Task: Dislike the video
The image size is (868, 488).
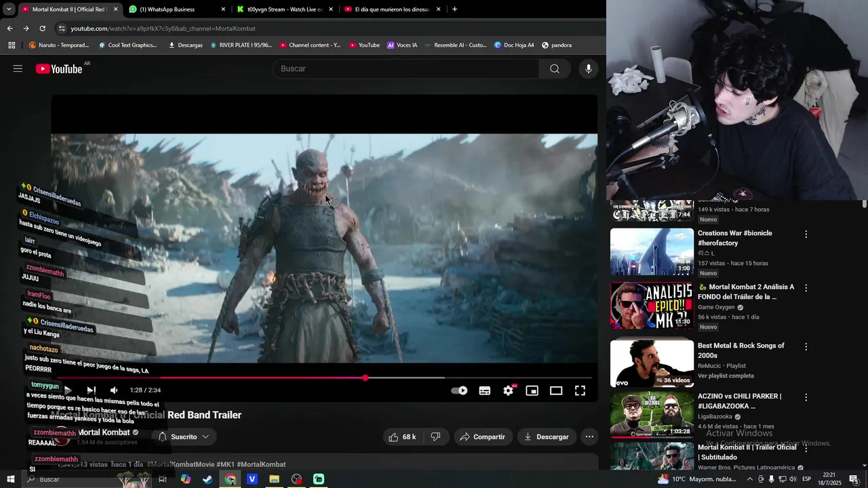Action: [x=435, y=437]
